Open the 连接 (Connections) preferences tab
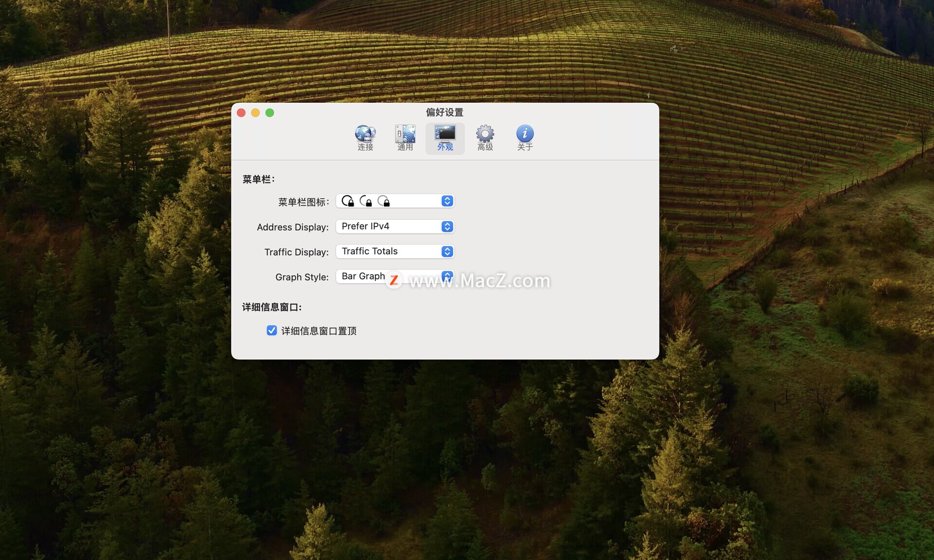The width and height of the screenshot is (934, 560). (x=365, y=138)
